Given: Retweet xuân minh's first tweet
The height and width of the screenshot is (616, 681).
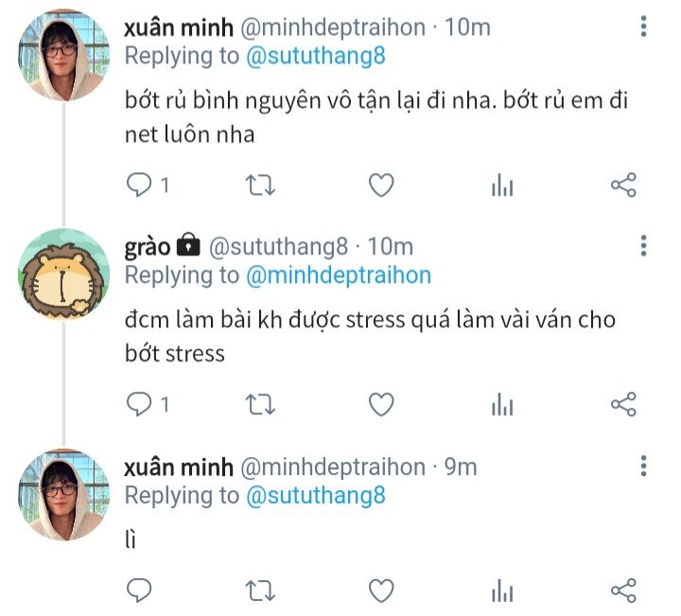Looking at the screenshot, I should coord(260,185).
